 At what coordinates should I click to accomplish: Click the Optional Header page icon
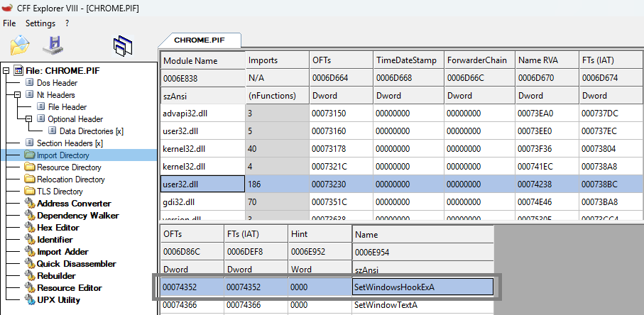[40, 119]
